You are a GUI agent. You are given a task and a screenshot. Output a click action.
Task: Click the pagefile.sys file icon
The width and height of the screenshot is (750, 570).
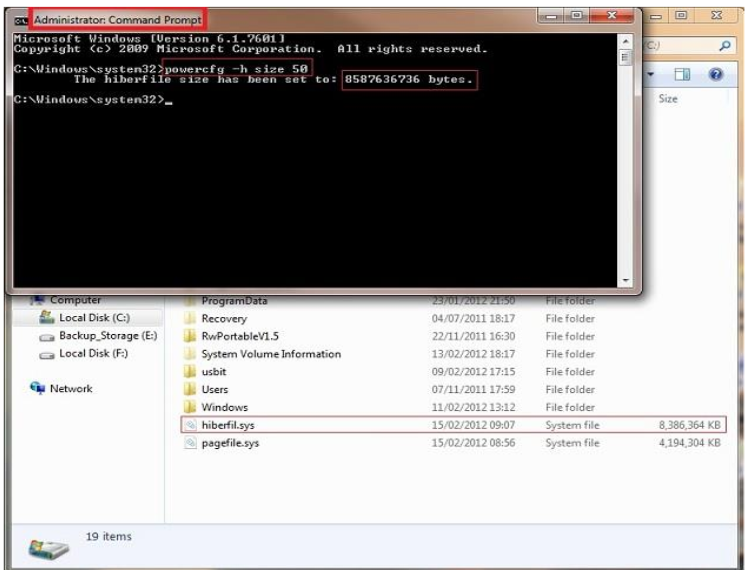pos(190,442)
